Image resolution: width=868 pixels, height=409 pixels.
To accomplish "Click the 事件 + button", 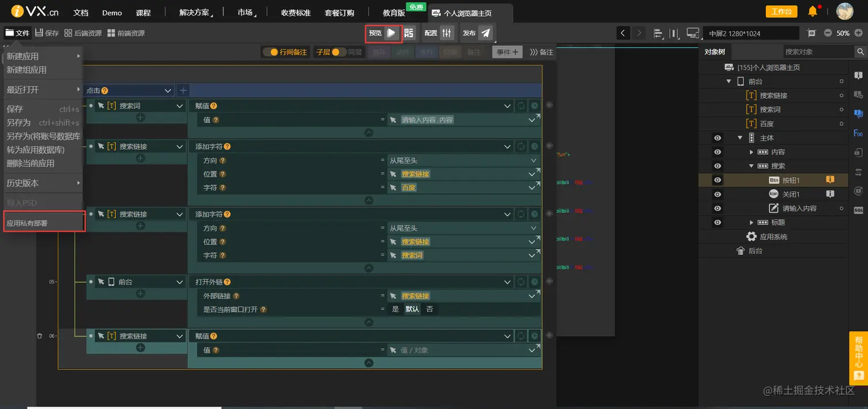I will 507,52.
